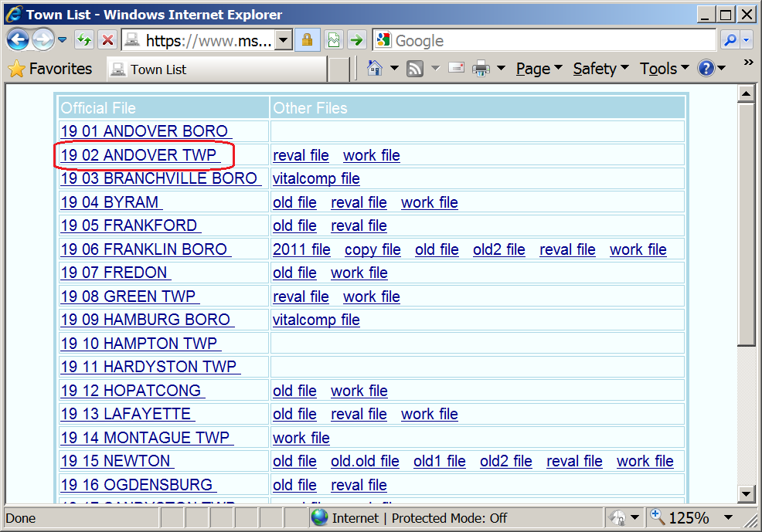Open 19 11 HARDYSTON TWP link
The width and height of the screenshot is (762, 532).
tap(149, 367)
